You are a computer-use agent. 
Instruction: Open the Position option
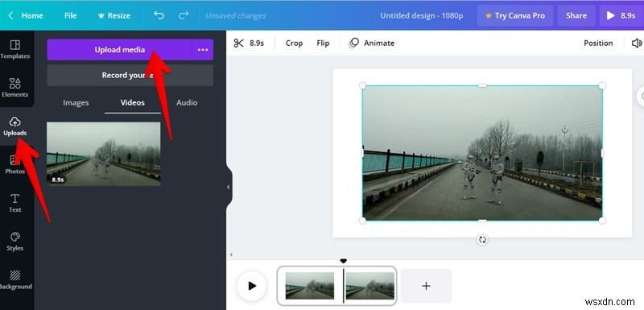click(x=598, y=43)
